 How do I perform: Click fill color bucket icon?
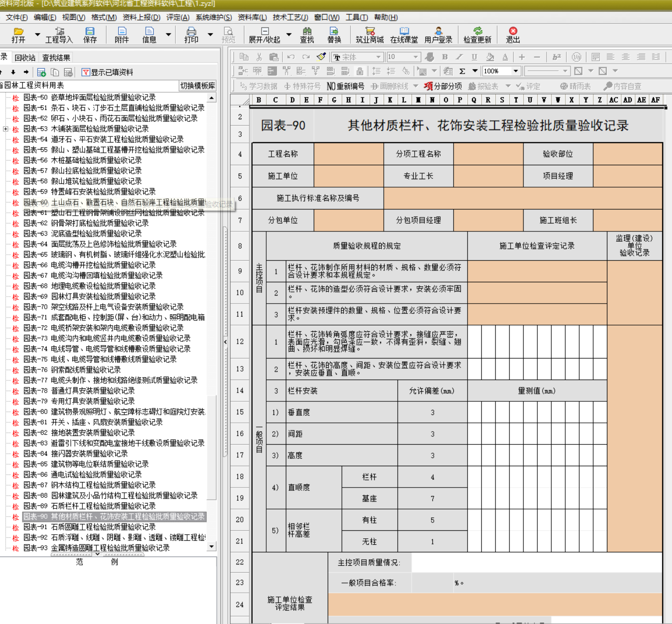coord(490,57)
